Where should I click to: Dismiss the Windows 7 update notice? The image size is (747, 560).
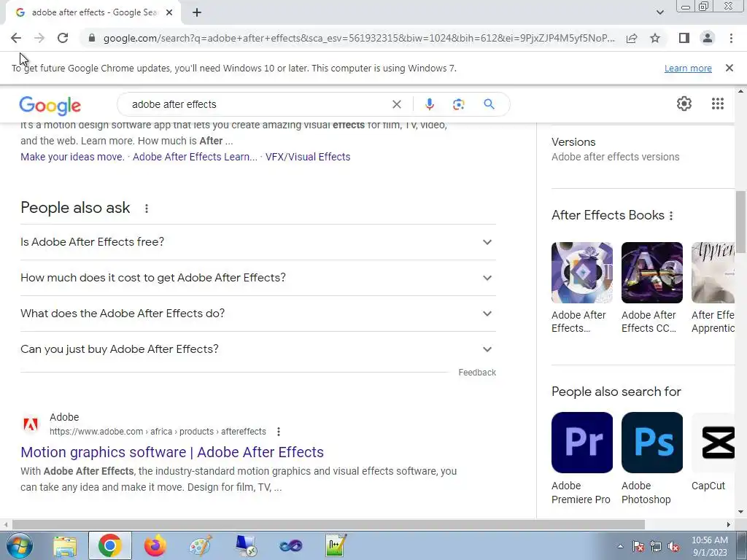tap(729, 68)
